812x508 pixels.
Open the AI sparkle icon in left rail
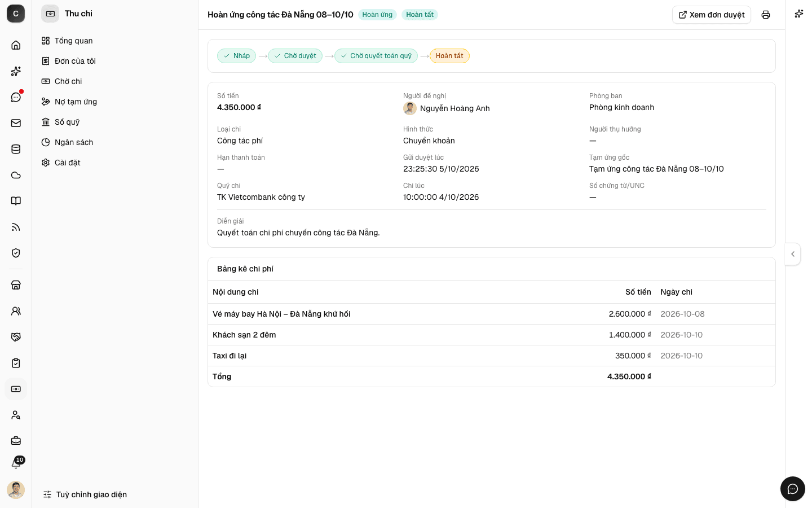pyautogui.click(x=16, y=71)
